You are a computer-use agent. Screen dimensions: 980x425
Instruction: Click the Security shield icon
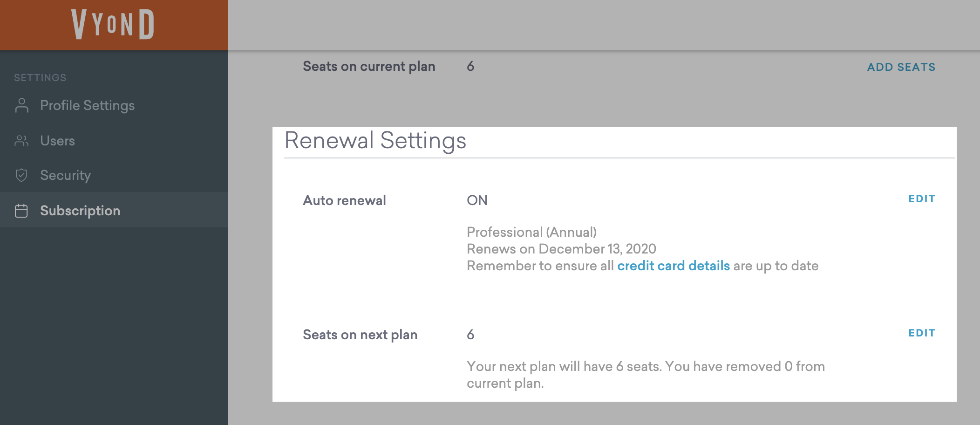pos(21,175)
